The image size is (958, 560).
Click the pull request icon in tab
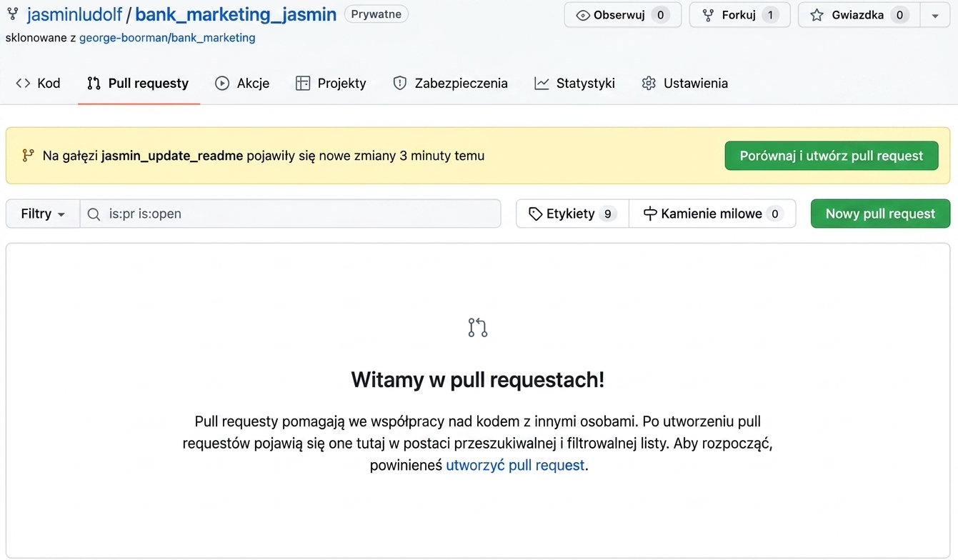tap(94, 84)
